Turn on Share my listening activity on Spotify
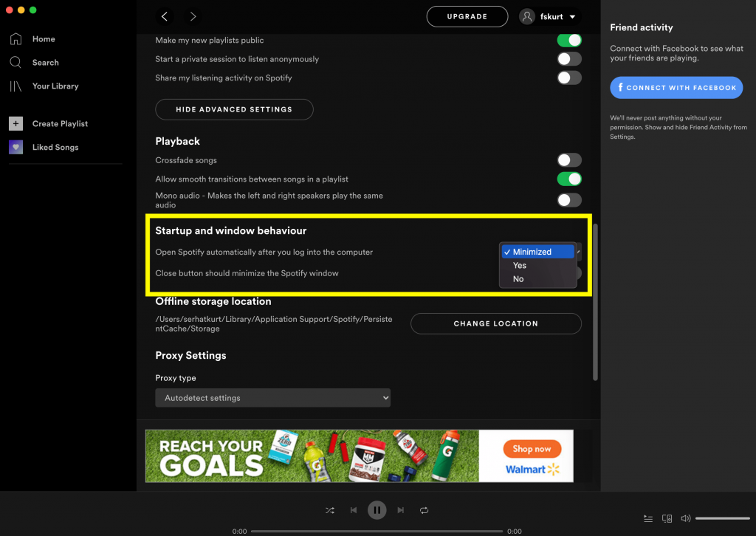The width and height of the screenshot is (756, 536). [x=568, y=78]
